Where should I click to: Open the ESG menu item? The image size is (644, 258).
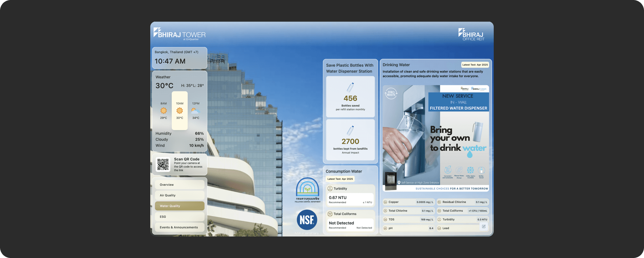180,217
